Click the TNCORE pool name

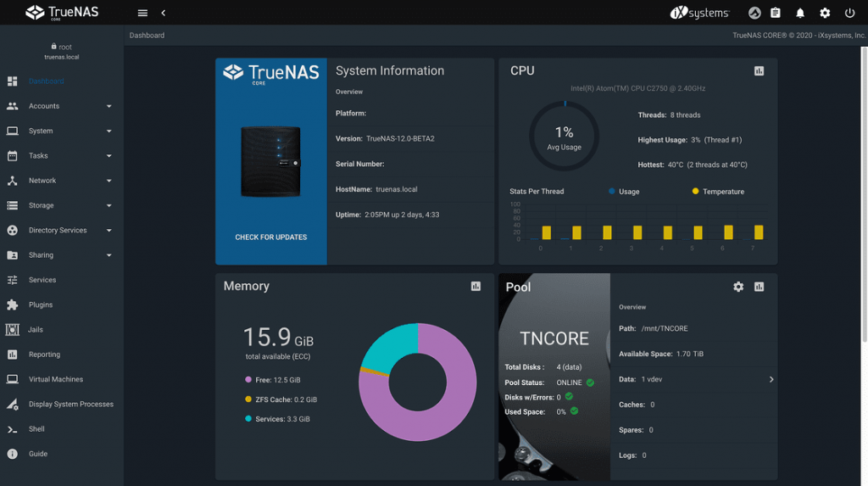554,338
